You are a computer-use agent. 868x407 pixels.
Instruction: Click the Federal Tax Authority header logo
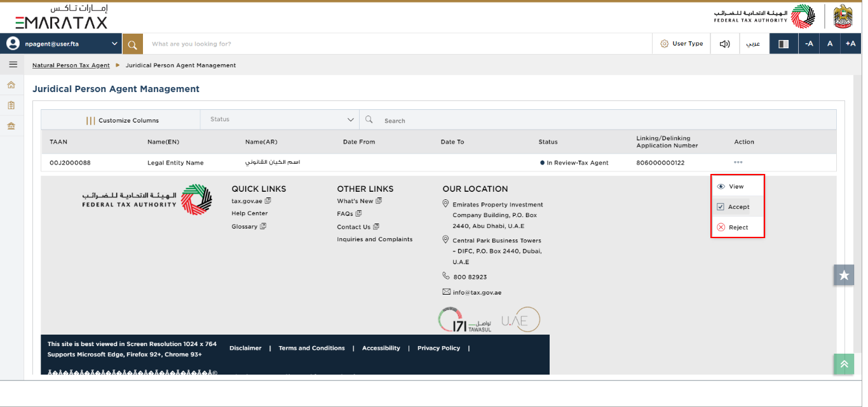pos(764,17)
